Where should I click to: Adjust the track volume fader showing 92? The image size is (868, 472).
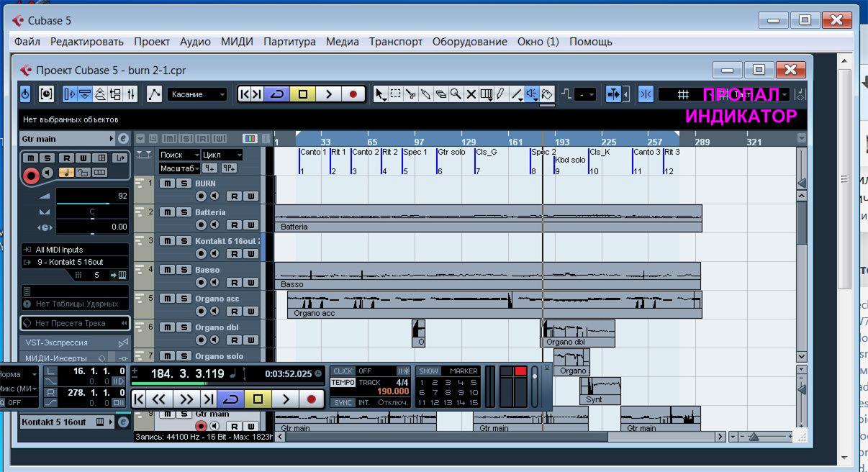click(91, 196)
